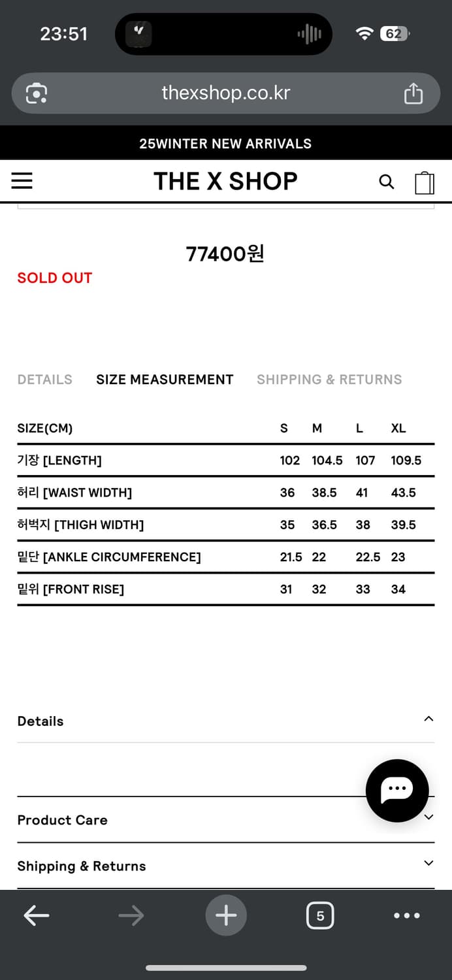Switch to SHIPPING & RETURNS tab
This screenshot has height=980, width=452.
[329, 380]
